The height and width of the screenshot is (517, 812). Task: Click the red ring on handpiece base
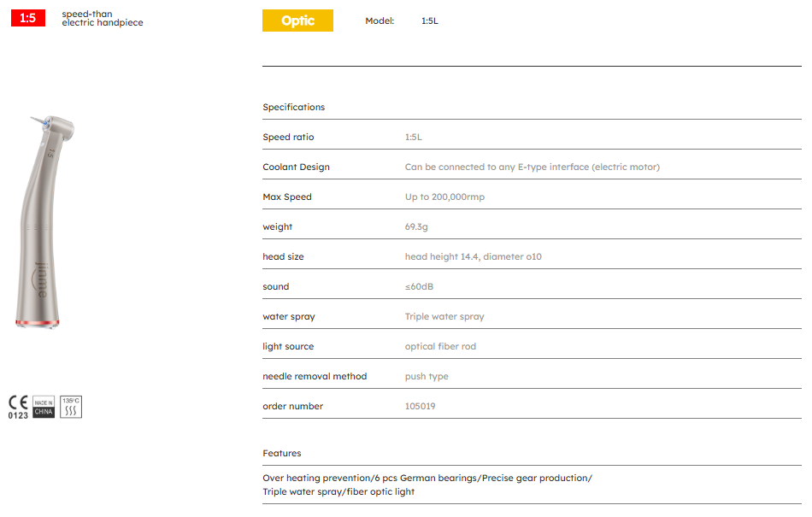pyautogui.click(x=37, y=322)
